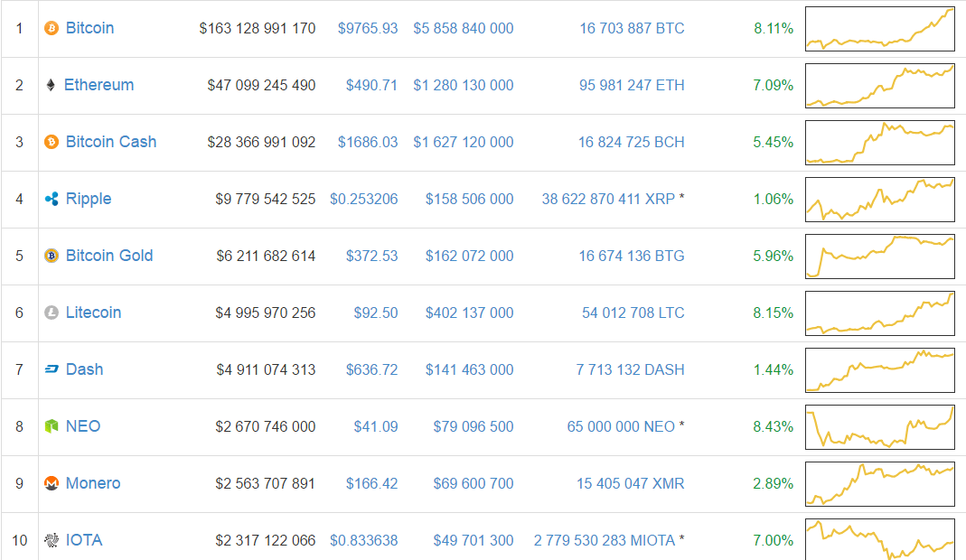Click supply 95 981 247 ETH

[x=632, y=85]
